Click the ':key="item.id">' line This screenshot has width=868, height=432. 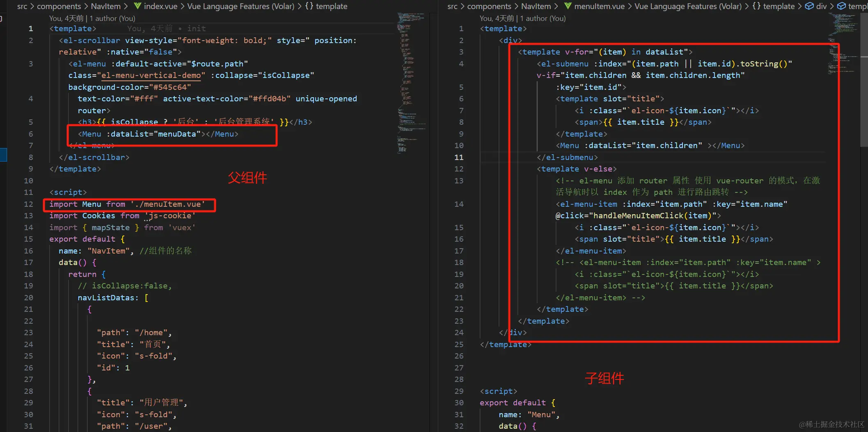point(591,87)
